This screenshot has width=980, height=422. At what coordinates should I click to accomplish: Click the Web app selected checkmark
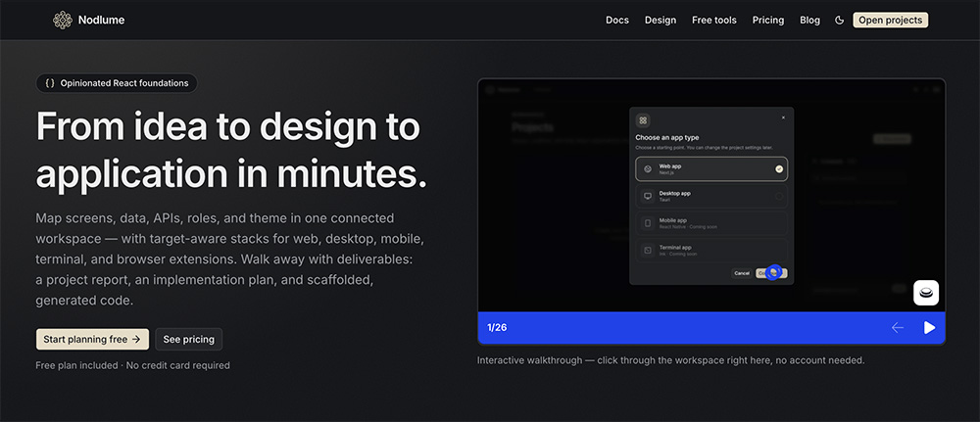point(779,168)
